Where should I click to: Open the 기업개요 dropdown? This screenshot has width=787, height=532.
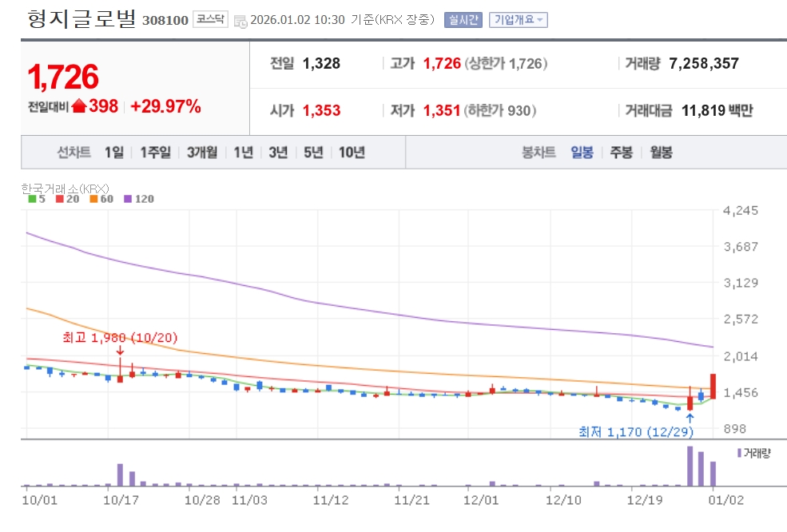(x=518, y=20)
